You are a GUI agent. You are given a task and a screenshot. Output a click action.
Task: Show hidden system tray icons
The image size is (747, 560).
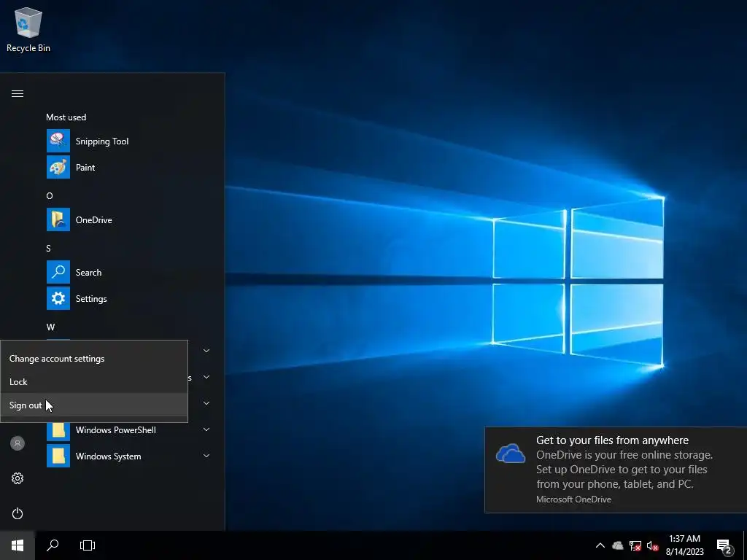click(x=600, y=545)
